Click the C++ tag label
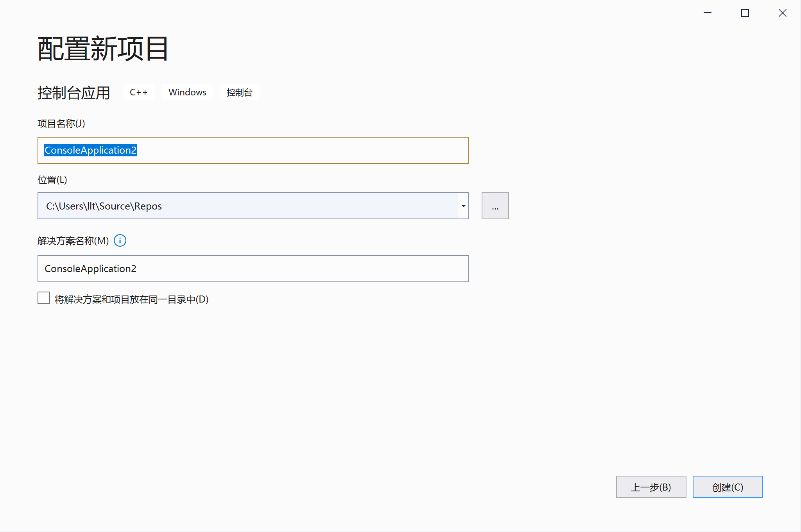801x532 pixels. (139, 92)
